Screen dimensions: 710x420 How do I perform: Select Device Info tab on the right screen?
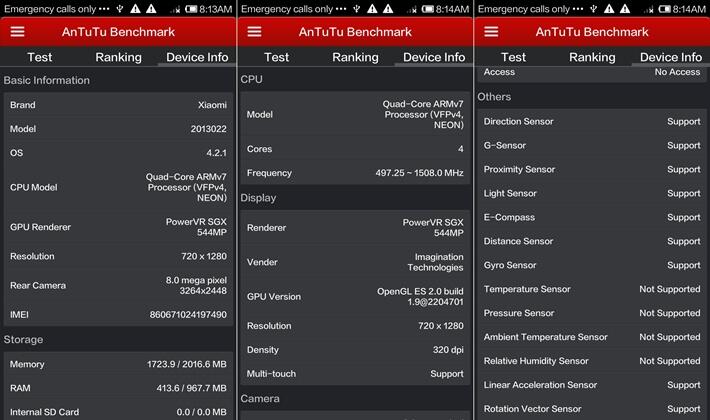(x=670, y=57)
